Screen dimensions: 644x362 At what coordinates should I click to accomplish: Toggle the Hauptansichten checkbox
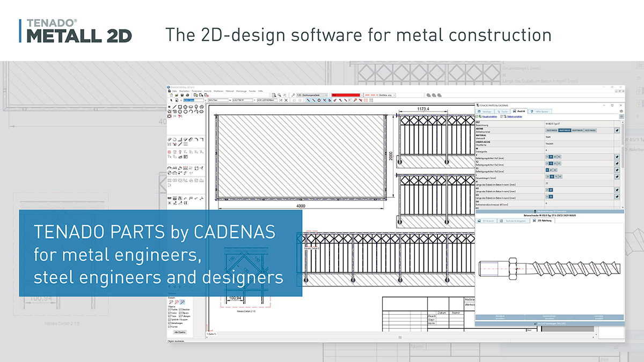[x=478, y=116]
